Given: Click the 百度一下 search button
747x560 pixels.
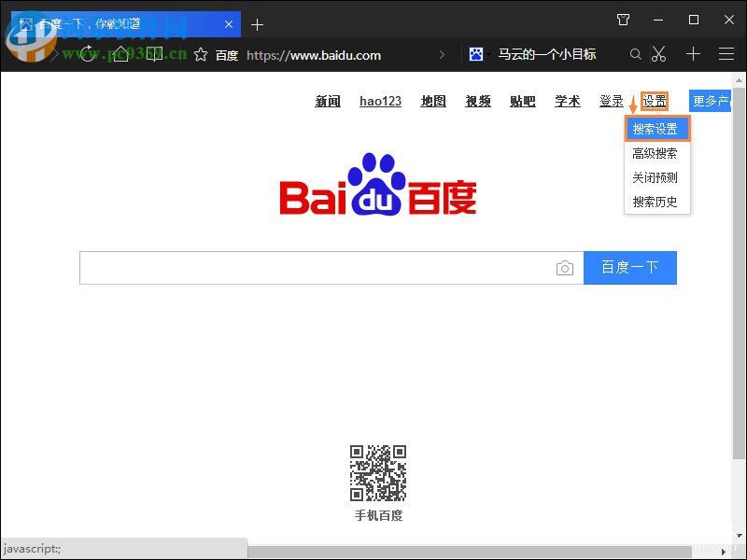Looking at the screenshot, I should (630, 268).
